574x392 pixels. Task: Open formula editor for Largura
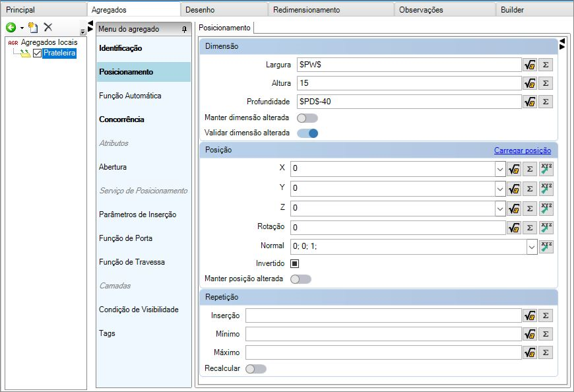[530, 65]
